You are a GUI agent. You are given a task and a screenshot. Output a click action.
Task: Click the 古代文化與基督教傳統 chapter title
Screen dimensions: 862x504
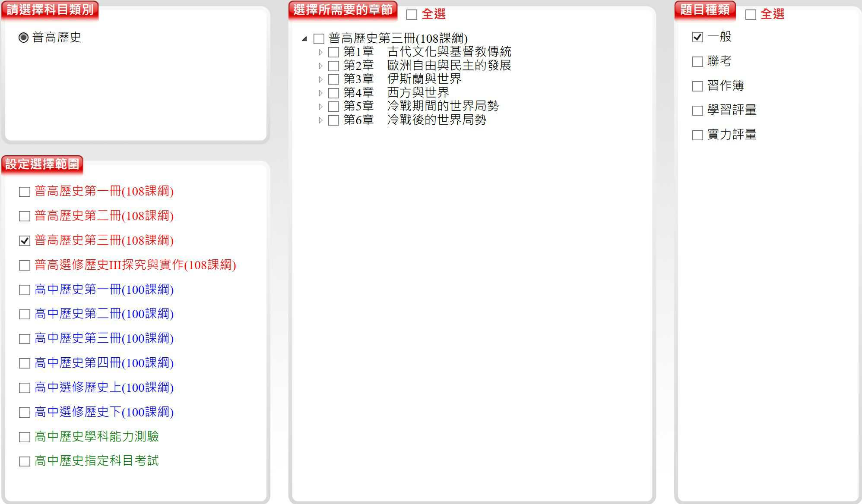click(449, 52)
